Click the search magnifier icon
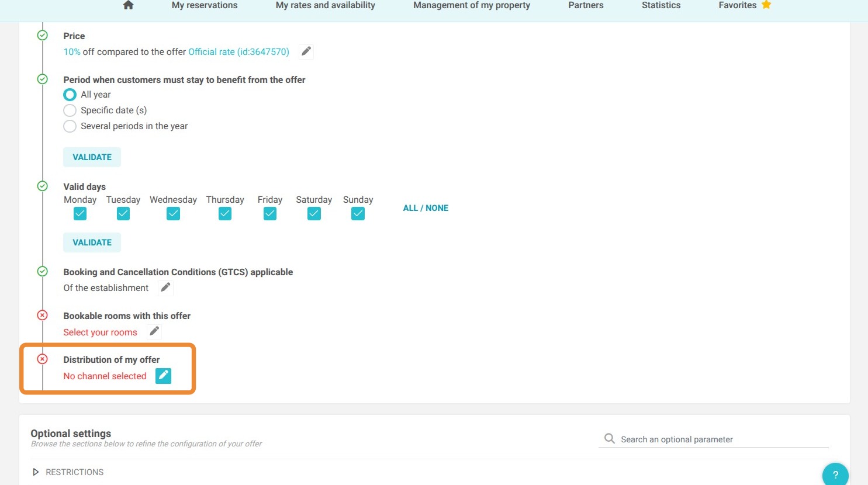The height and width of the screenshot is (485, 868). coord(609,438)
